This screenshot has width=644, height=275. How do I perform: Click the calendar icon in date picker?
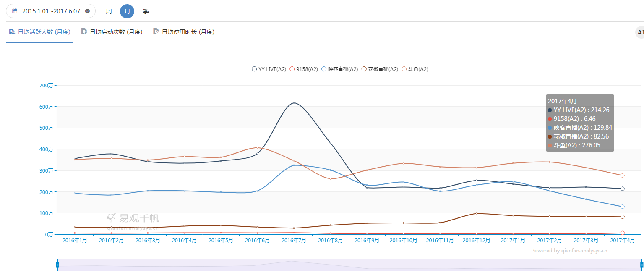click(15, 11)
